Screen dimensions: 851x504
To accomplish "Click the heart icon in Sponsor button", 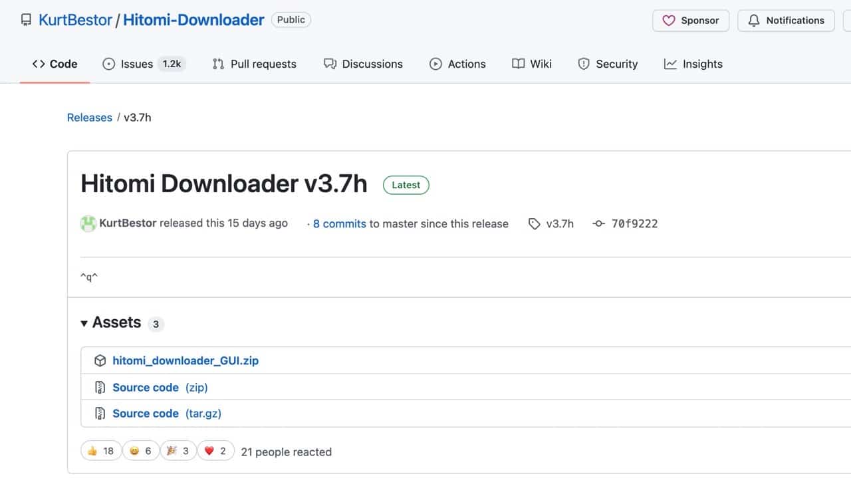I will tap(669, 21).
